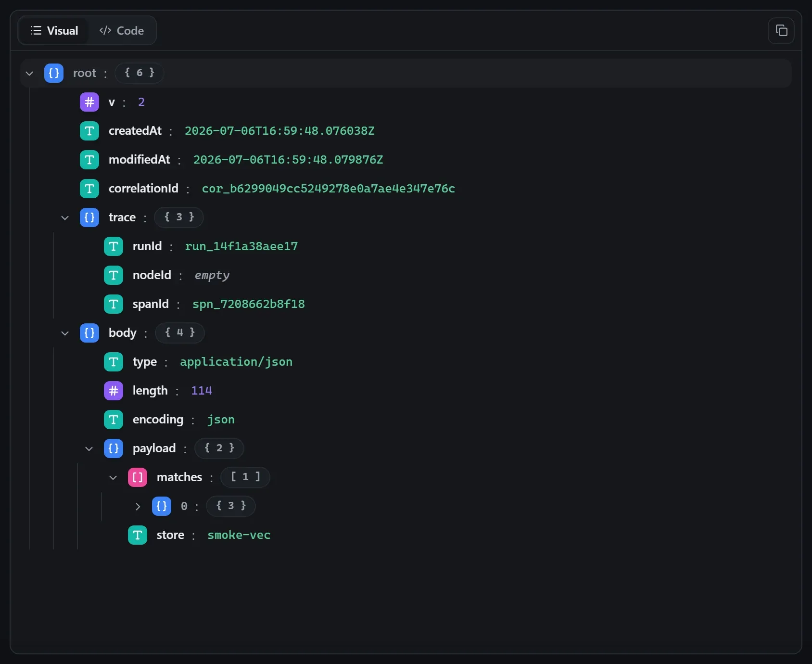This screenshot has height=664, width=812.
Task: Click the text icon beside type
Action: click(114, 362)
